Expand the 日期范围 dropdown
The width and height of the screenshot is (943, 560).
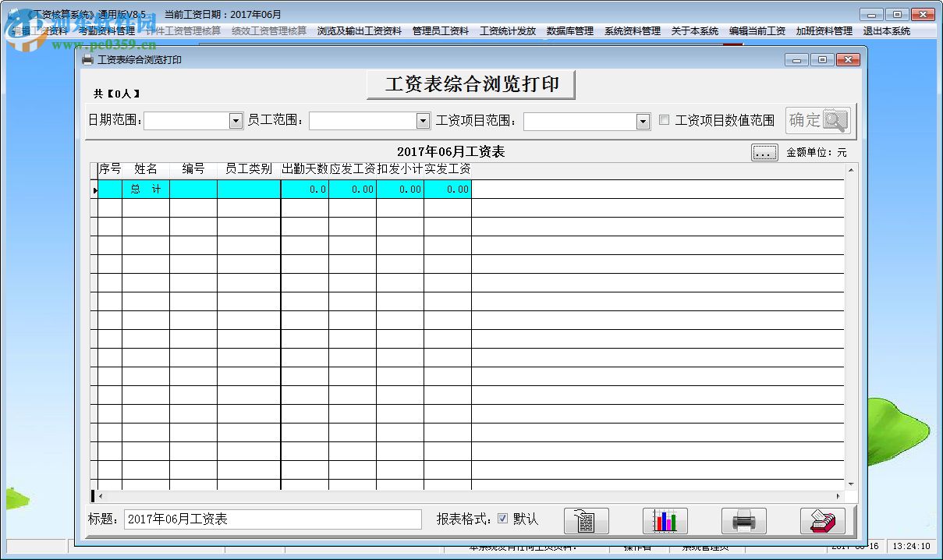(236, 121)
